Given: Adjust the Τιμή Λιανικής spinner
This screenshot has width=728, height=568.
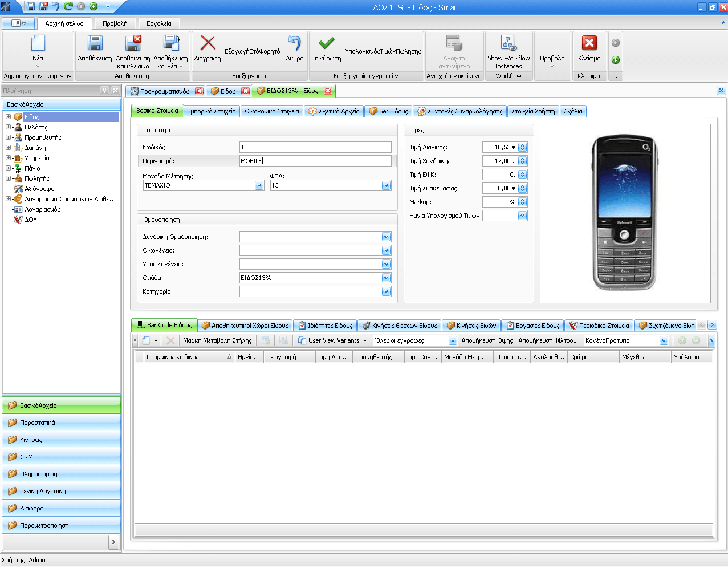Looking at the screenshot, I should pos(522,147).
